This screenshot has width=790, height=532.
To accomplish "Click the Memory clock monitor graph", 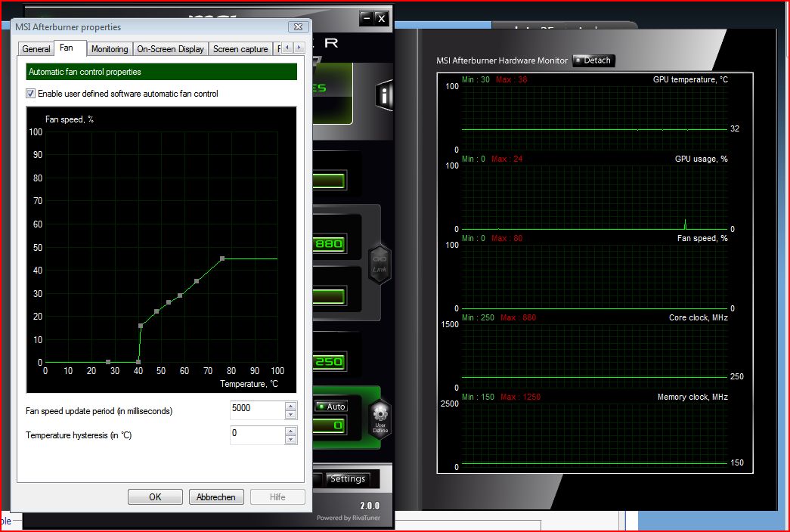I will tap(594, 435).
